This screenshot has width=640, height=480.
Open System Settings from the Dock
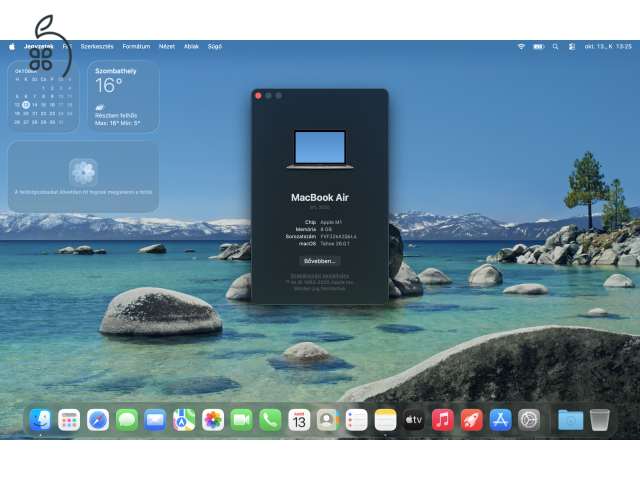529,420
